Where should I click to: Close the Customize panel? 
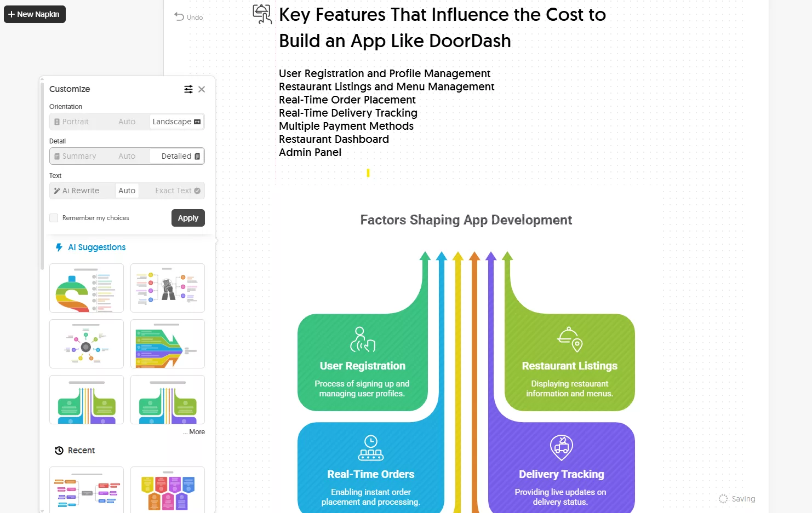202,89
